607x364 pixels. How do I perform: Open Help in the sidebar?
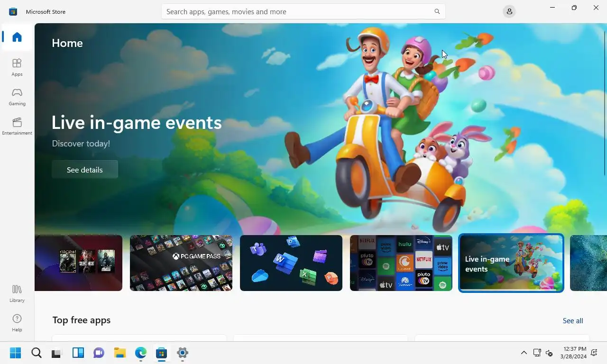pyautogui.click(x=17, y=323)
